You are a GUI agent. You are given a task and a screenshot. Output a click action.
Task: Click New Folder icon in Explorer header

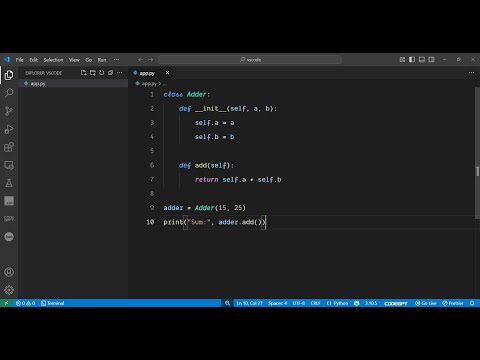click(93, 73)
